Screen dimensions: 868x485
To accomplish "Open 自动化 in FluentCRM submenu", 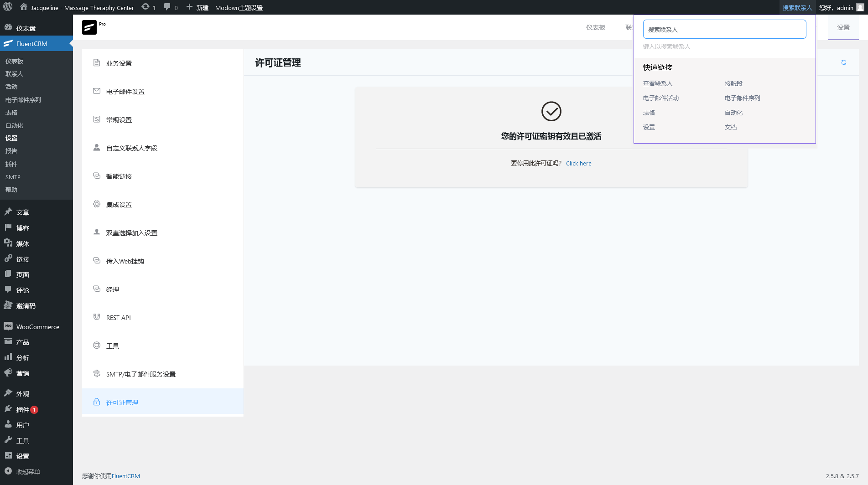I will (14, 125).
